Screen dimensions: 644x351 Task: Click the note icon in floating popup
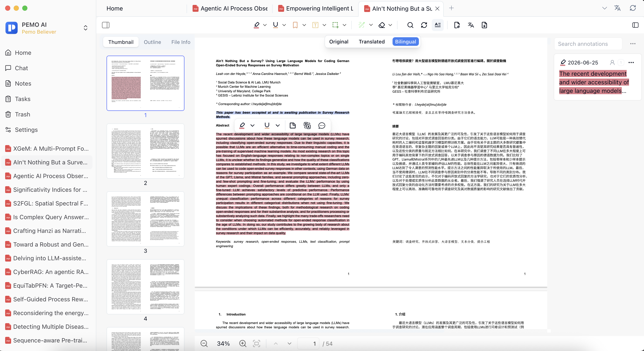click(x=292, y=125)
